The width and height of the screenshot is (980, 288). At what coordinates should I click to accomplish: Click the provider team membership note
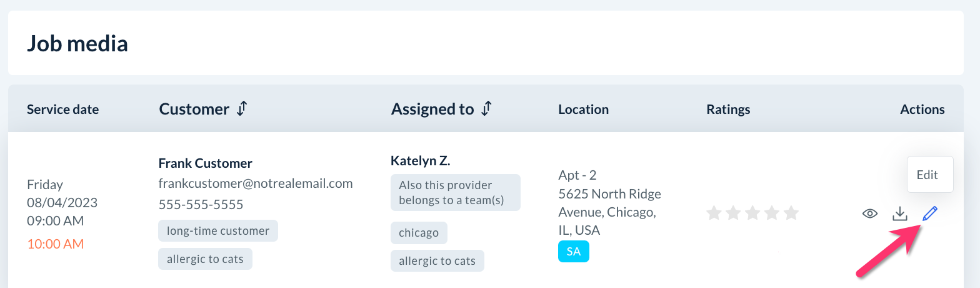[455, 193]
